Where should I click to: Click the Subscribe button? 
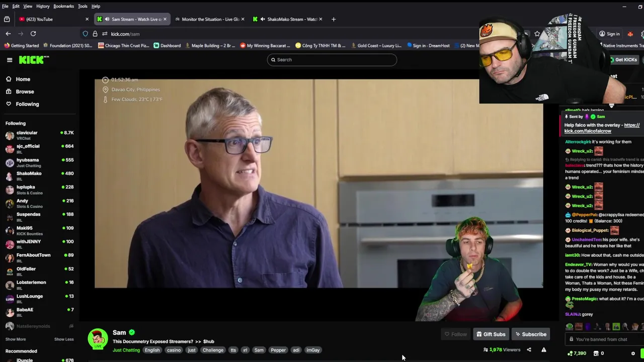[530, 334]
